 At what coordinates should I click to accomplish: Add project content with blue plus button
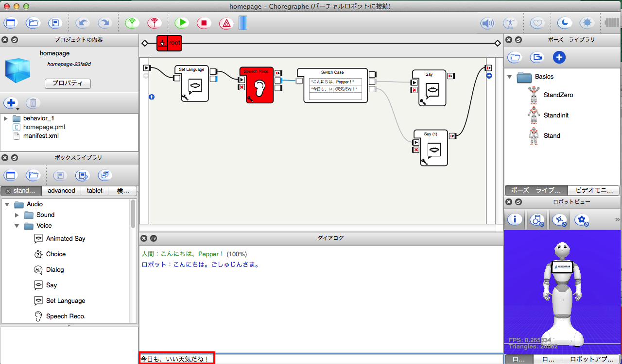pyautogui.click(x=11, y=103)
